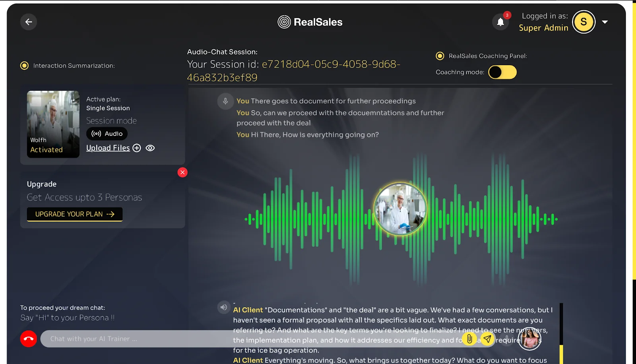Close the Upgrade panel with red X
The height and width of the screenshot is (364, 636).
pyautogui.click(x=182, y=172)
